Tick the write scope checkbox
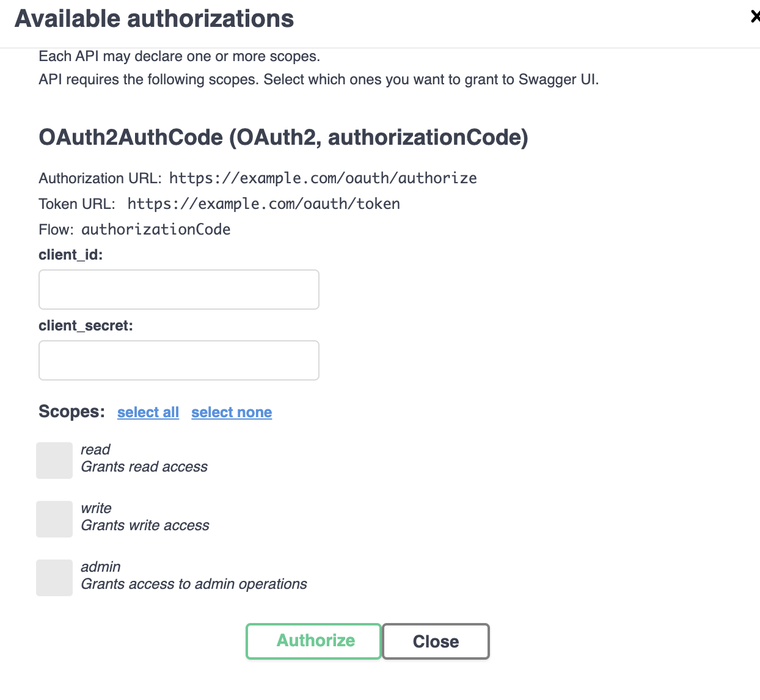Screen dimensions: 760x700 [x=54, y=519]
